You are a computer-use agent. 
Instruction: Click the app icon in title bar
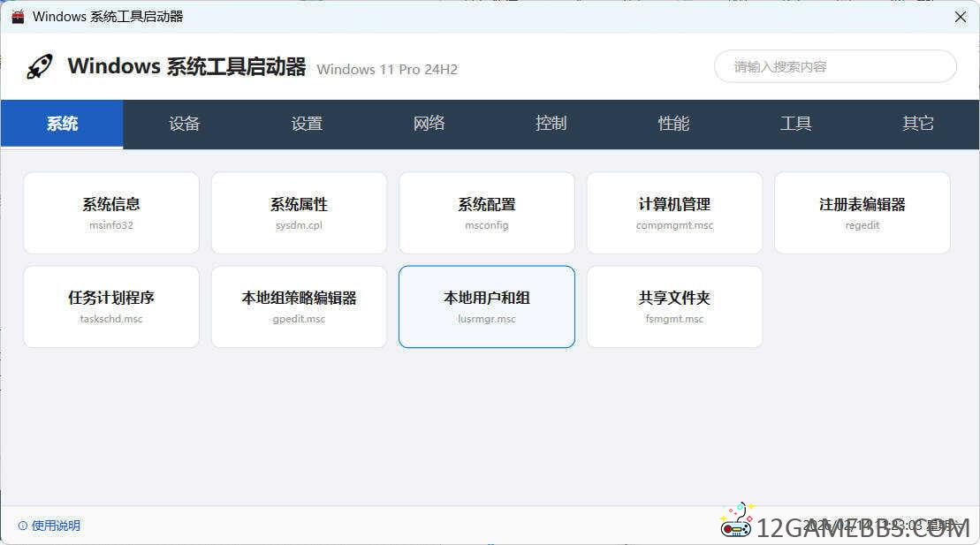click(x=18, y=17)
